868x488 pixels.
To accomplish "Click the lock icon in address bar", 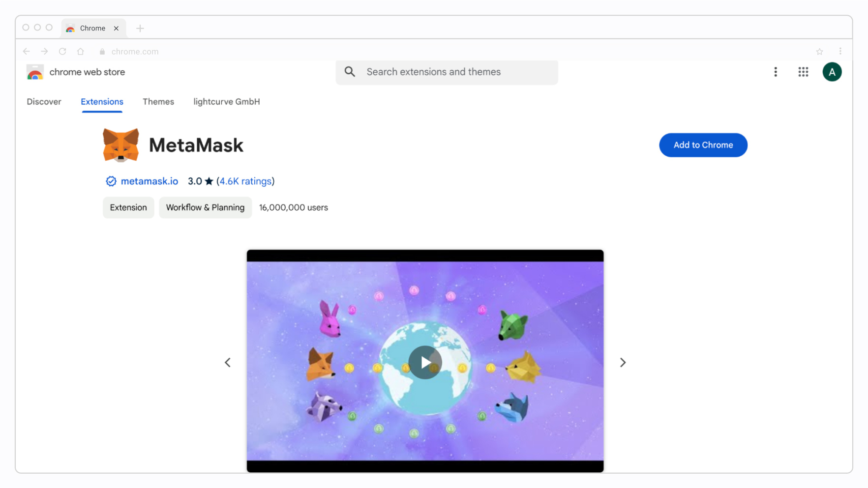I will pyautogui.click(x=102, y=52).
